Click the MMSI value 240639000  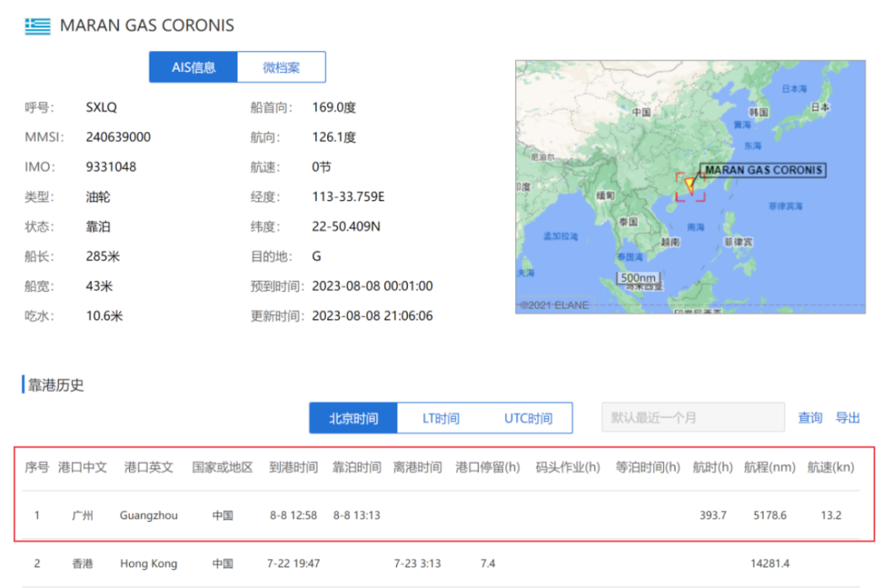[118, 137]
